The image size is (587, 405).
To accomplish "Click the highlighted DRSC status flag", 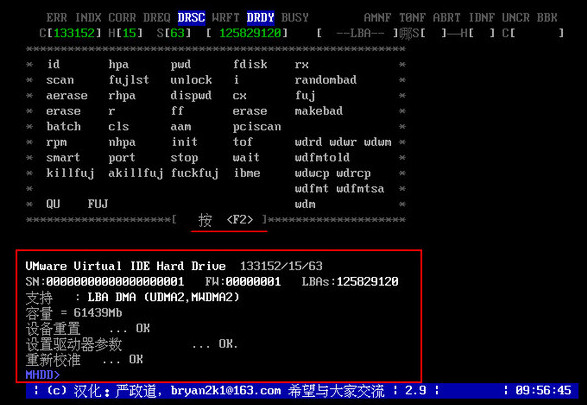I will (x=191, y=18).
